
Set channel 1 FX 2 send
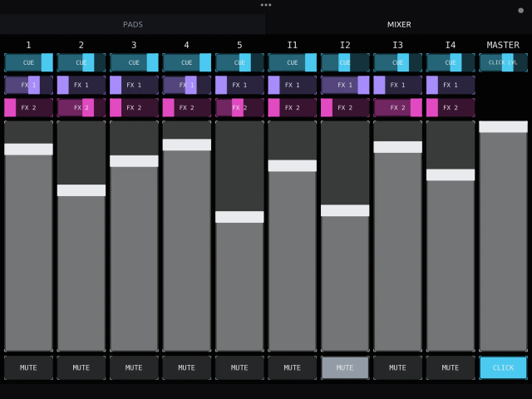[28, 107]
